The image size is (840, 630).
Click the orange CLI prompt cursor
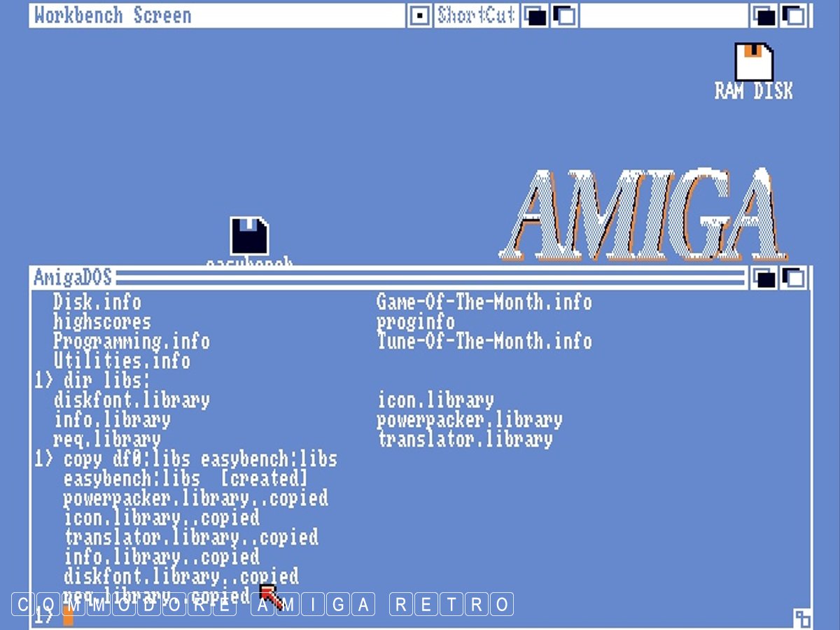(x=68, y=615)
